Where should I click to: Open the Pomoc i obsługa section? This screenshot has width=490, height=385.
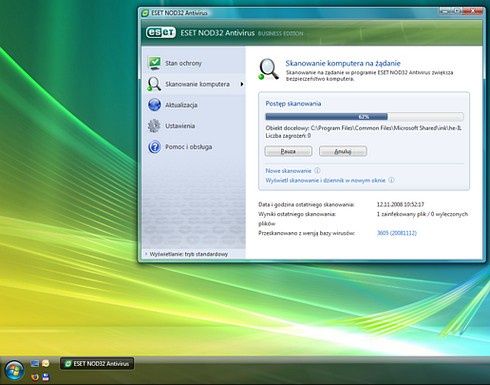click(x=189, y=147)
